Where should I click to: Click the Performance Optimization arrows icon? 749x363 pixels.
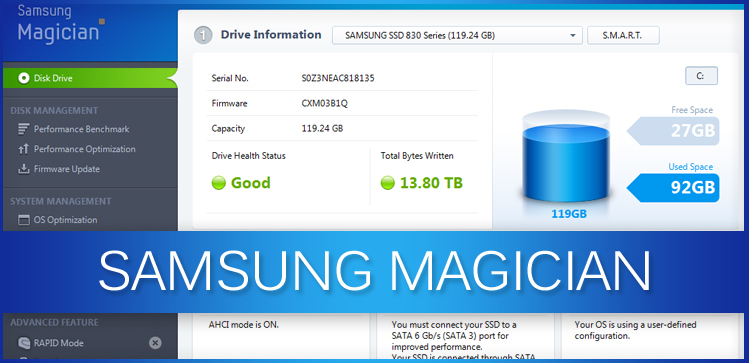(23, 149)
